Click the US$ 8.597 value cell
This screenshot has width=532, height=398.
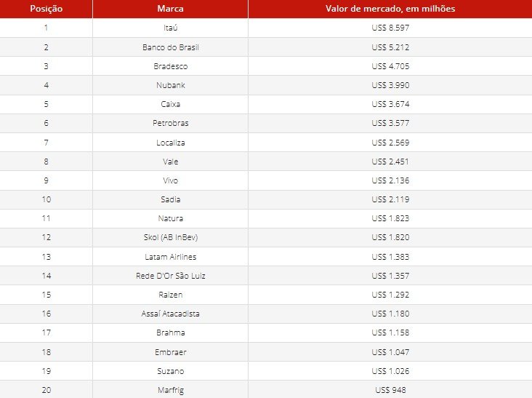(390, 28)
